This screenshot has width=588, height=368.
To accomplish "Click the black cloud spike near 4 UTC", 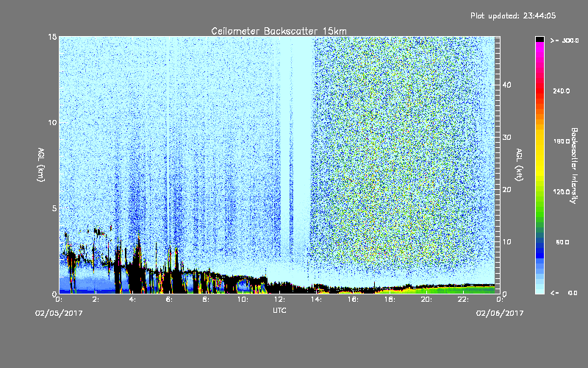I will (x=138, y=266).
